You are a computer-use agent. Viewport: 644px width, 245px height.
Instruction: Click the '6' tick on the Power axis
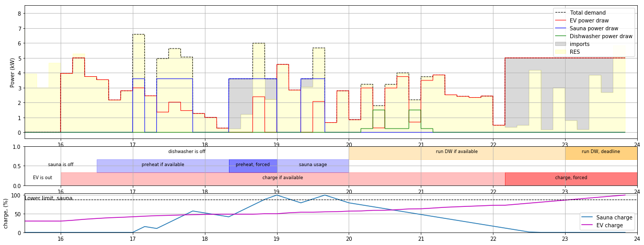click(x=20, y=43)
